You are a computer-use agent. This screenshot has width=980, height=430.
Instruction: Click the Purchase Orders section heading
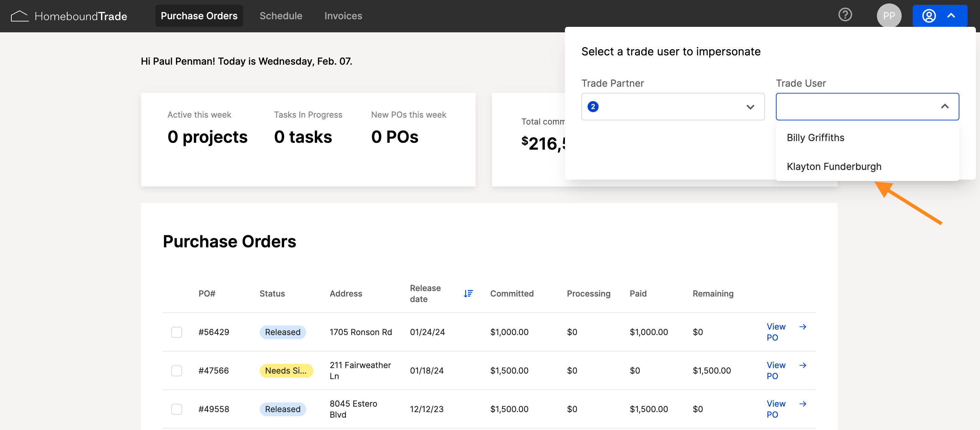coord(230,241)
